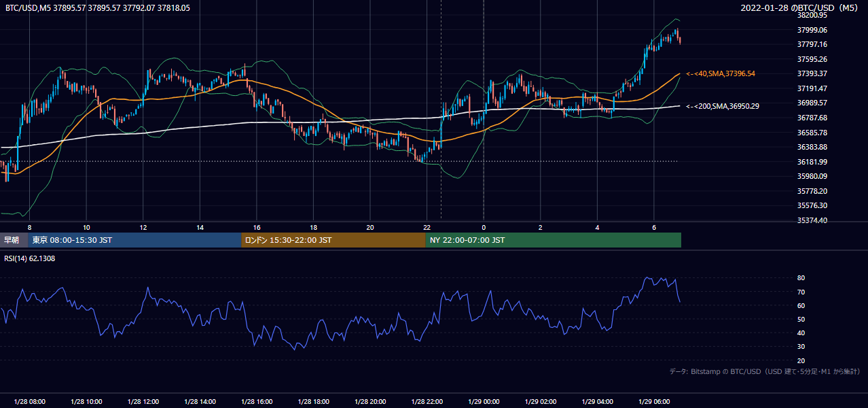Image resolution: width=868 pixels, height=408 pixels.
Task: Click RSI axis level 70
Action: tap(801, 292)
